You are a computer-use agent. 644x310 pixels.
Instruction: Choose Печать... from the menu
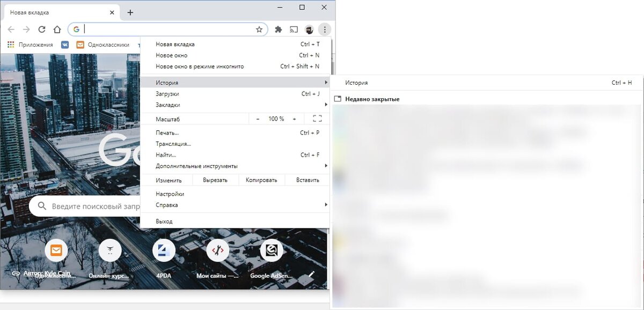[235, 132]
